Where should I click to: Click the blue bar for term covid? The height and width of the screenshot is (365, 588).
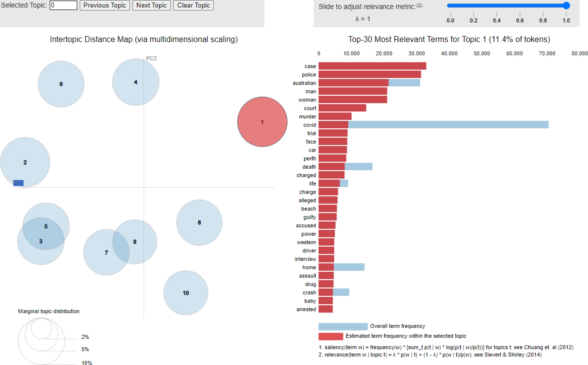click(448, 125)
